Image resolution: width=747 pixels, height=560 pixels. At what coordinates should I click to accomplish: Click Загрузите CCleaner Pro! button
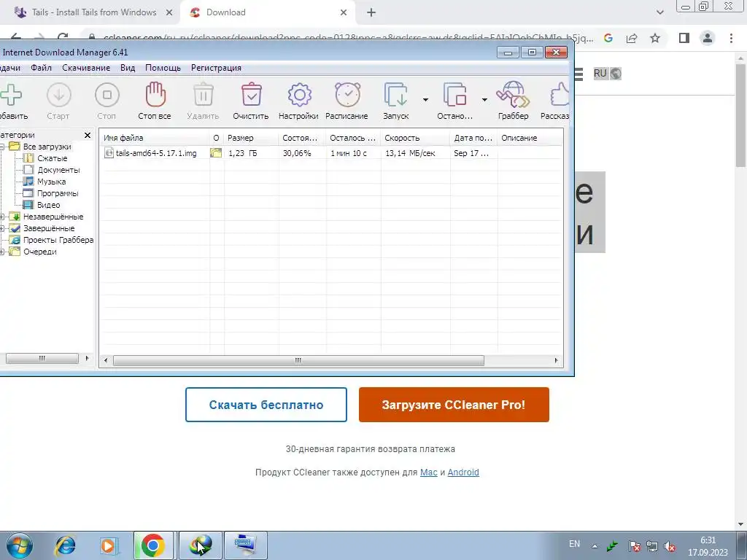coord(454,405)
